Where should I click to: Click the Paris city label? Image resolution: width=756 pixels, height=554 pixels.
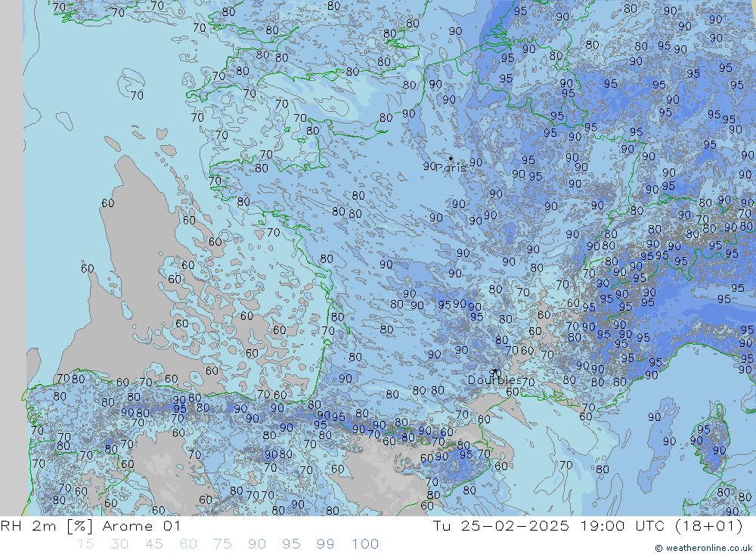coord(451,169)
